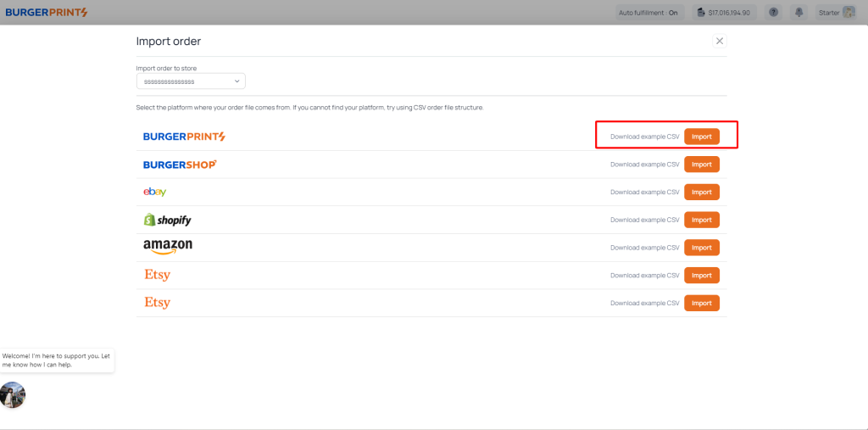Download the BurgerPrints example CSV

(x=644, y=137)
